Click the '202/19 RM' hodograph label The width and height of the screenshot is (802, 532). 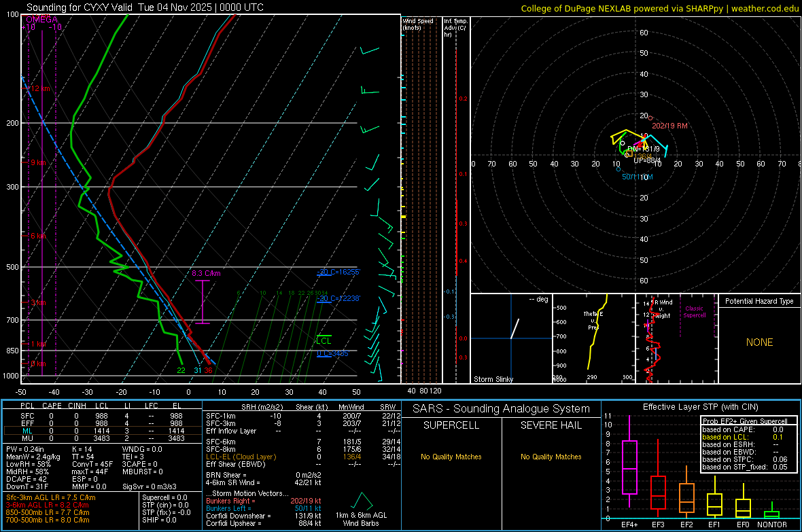[669, 126]
